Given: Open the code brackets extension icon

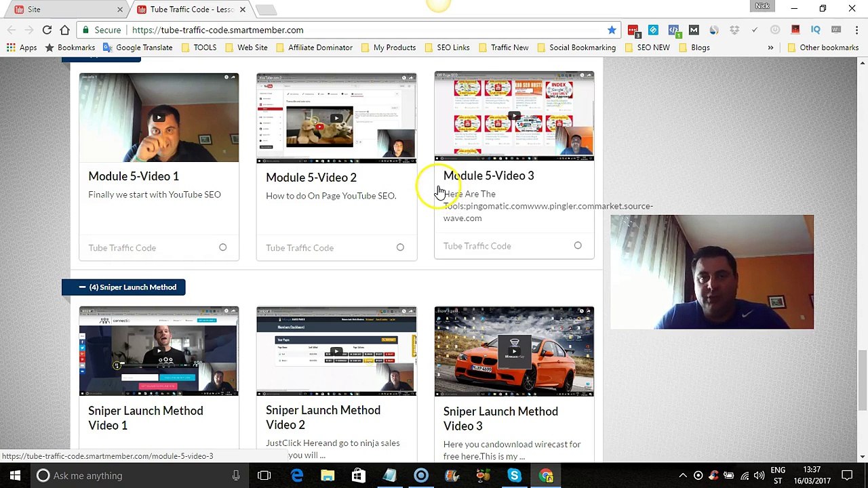Looking at the screenshot, I should pyautogui.click(x=673, y=30).
